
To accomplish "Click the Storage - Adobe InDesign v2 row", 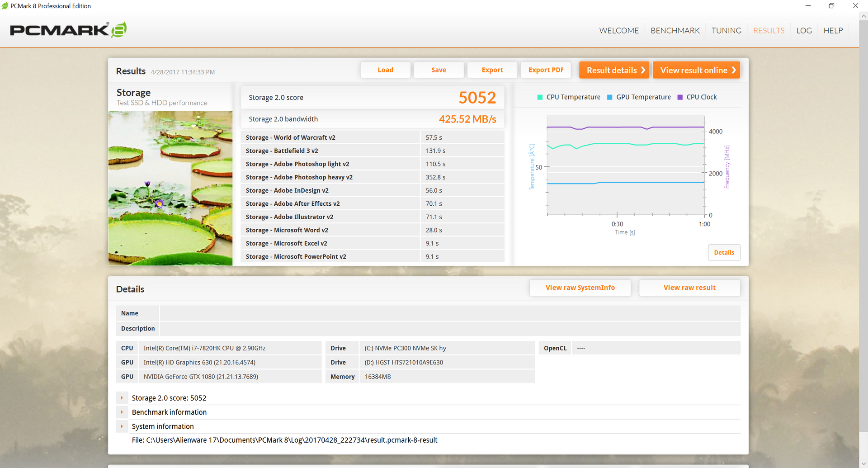I will [373, 190].
